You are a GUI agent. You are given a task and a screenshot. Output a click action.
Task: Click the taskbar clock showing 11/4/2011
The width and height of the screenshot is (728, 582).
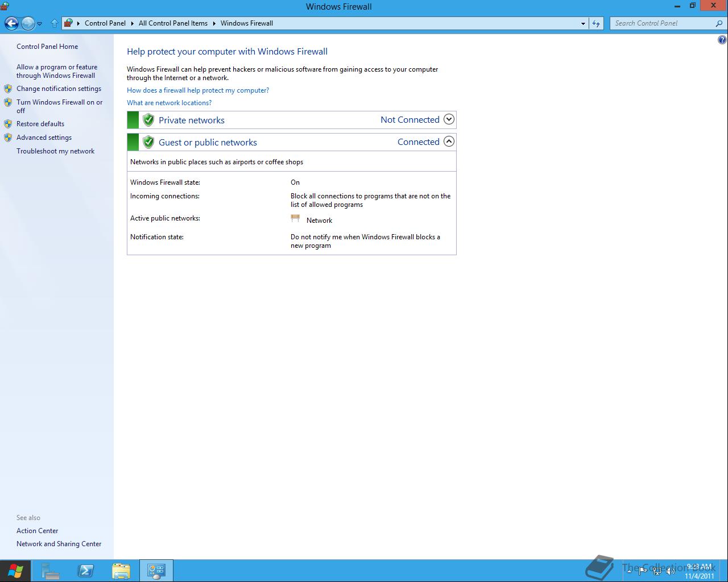(700, 571)
